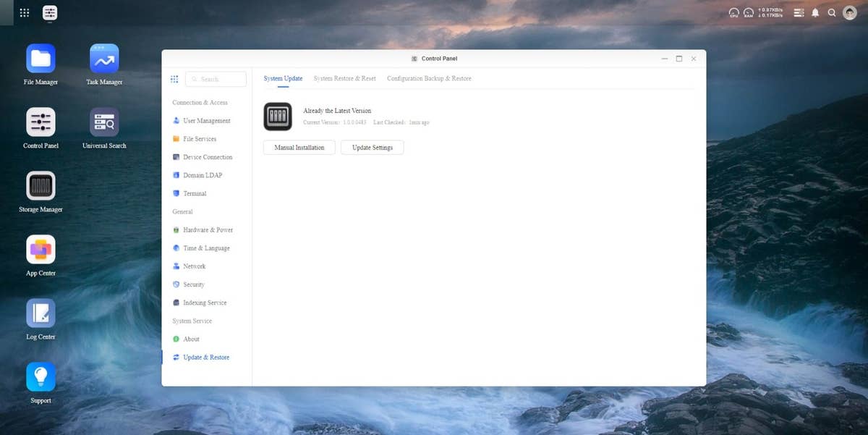Select User Management in sidebar

click(x=206, y=121)
